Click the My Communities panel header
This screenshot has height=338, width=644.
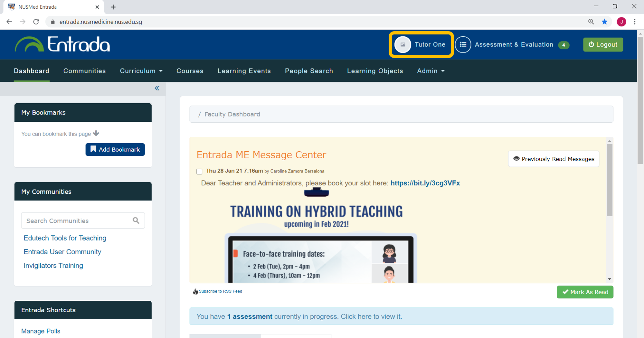click(83, 191)
